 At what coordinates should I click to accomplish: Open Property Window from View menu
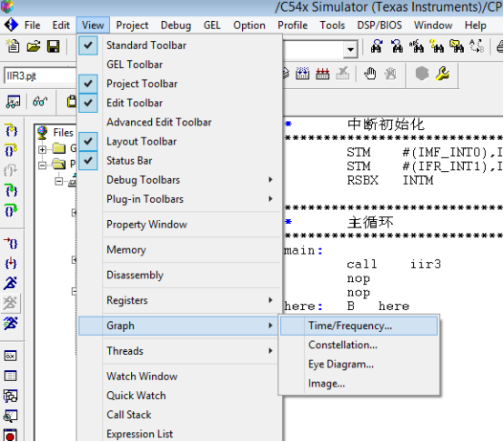(180, 225)
